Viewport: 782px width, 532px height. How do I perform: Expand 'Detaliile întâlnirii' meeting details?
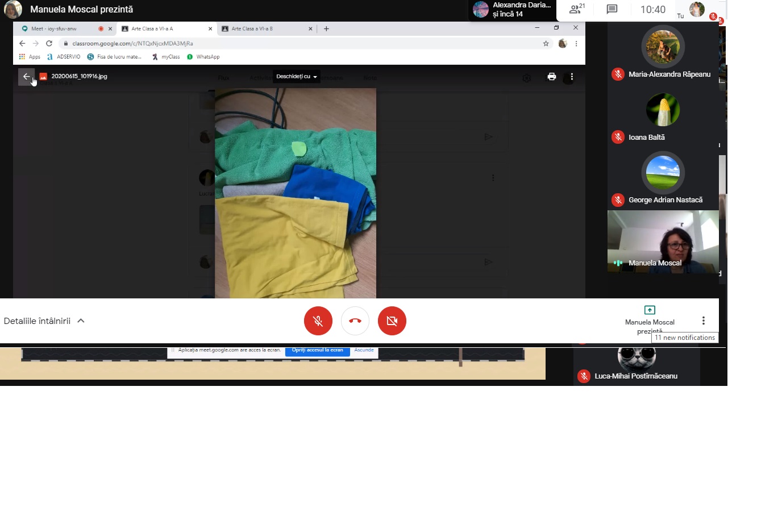[44, 321]
